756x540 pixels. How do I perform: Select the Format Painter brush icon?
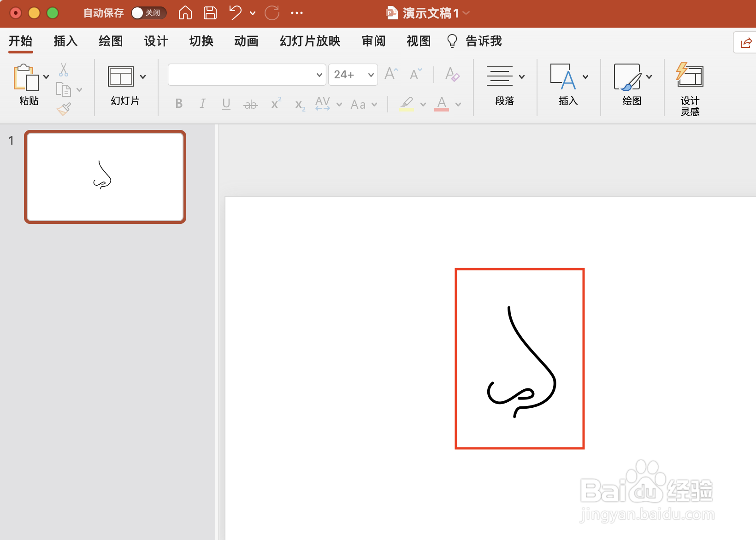(64, 109)
